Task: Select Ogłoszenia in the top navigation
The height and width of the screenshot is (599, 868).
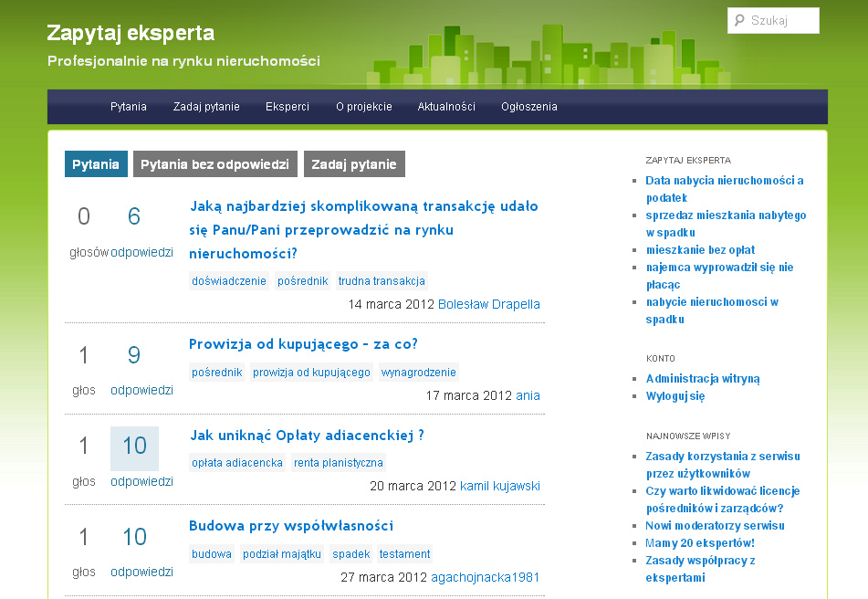Action: click(x=528, y=107)
